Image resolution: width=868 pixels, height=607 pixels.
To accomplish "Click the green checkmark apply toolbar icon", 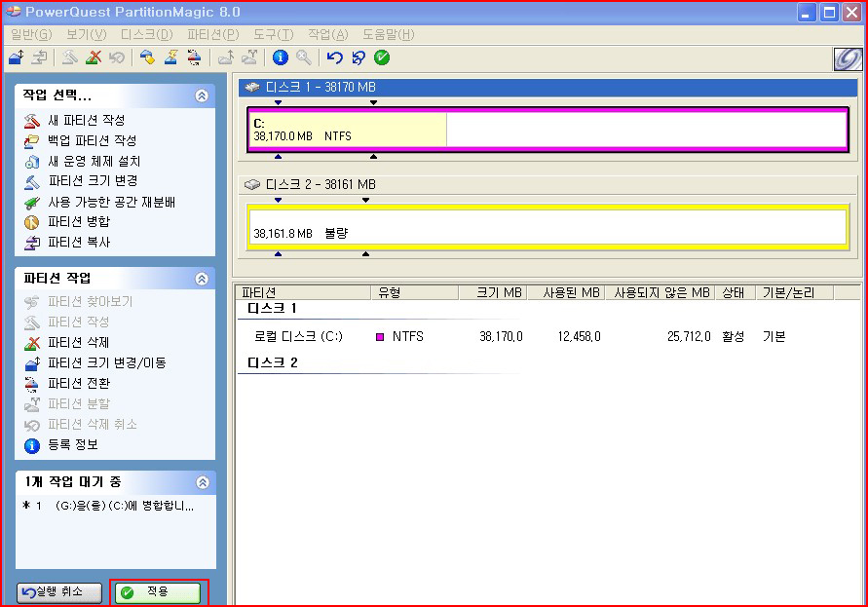I will coord(382,57).
